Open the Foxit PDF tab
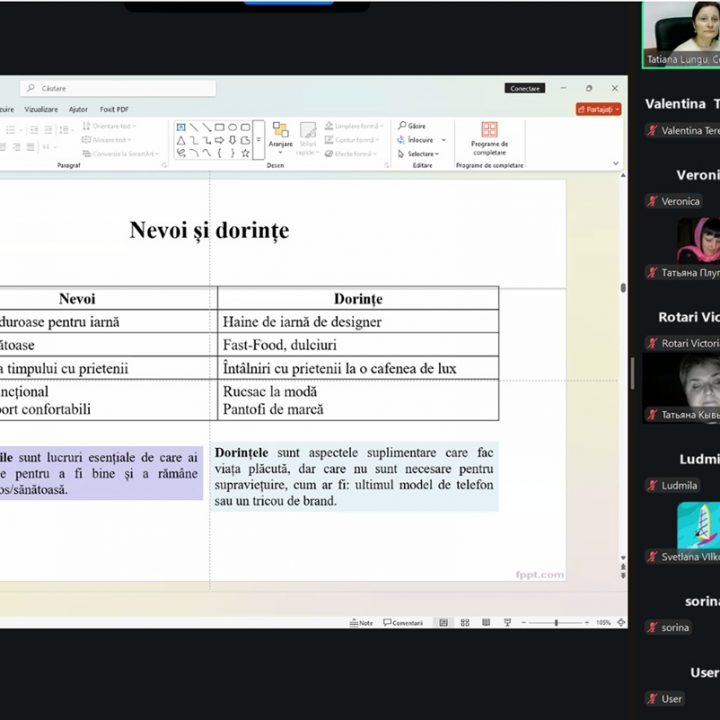The height and width of the screenshot is (720, 720). click(x=114, y=109)
